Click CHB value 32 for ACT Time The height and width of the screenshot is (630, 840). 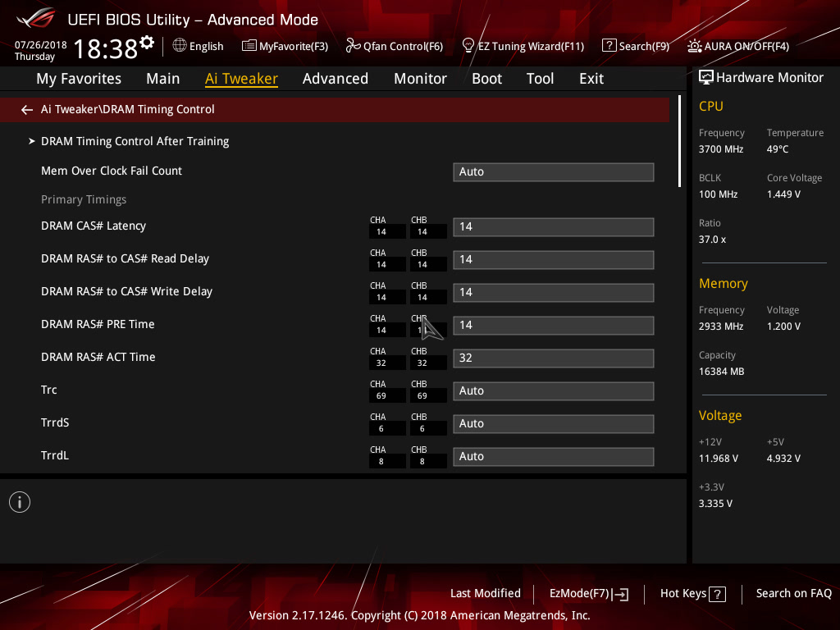422,363
